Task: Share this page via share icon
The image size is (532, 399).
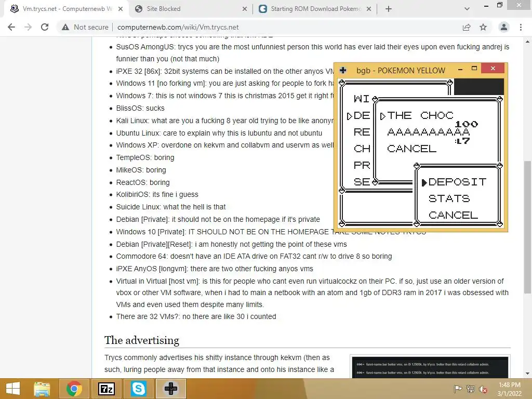Action: click(x=467, y=27)
